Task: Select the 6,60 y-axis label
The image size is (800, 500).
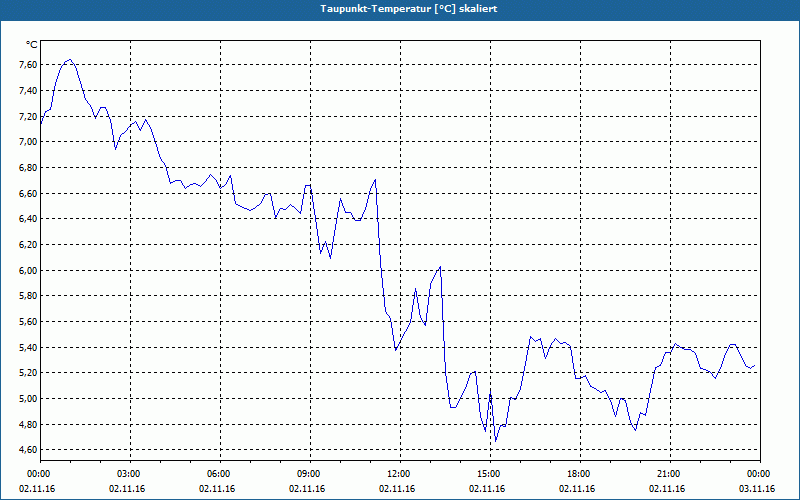Action: pos(28,193)
